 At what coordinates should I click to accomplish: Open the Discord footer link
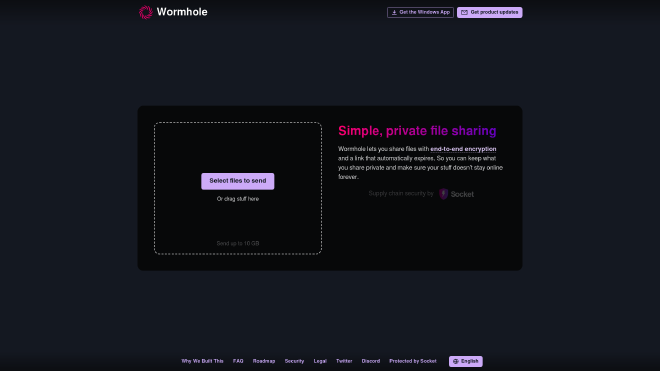coord(370,361)
